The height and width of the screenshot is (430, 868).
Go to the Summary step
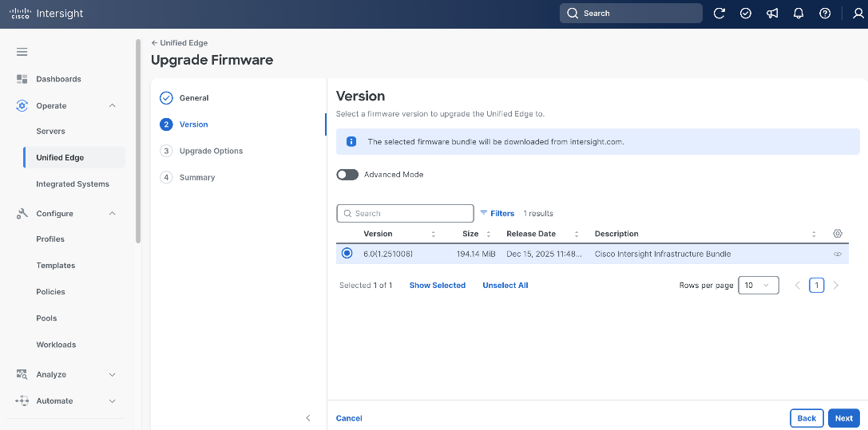tap(188, 177)
